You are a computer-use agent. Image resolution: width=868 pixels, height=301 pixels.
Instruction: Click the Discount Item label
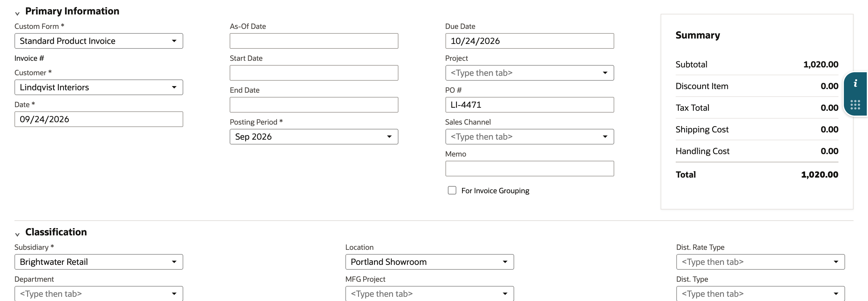click(x=702, y=86)
